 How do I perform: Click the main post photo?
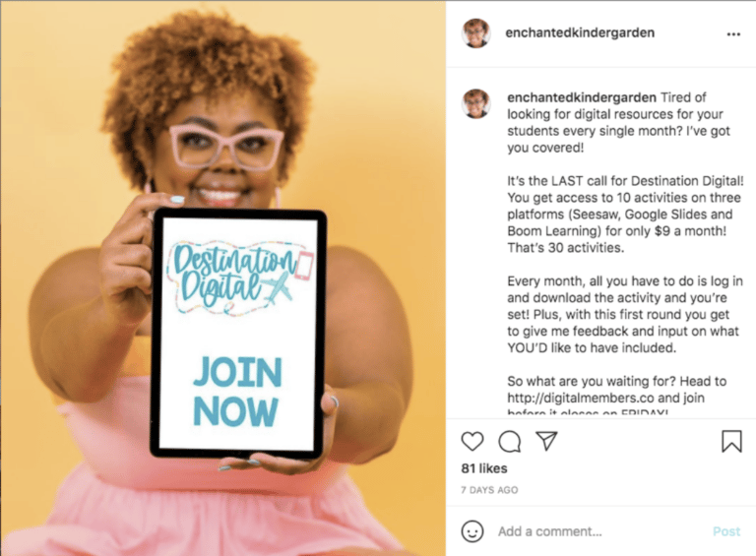tap(223, 278)
